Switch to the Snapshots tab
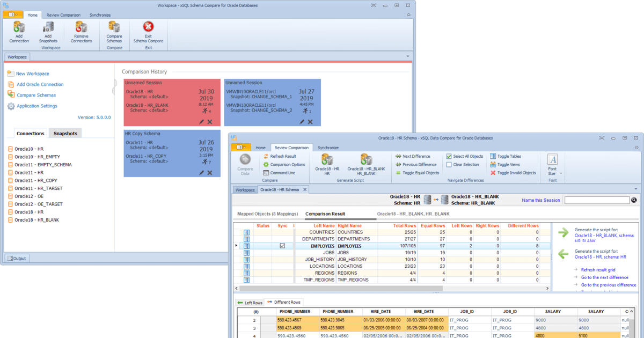The width and height of the screenshot is (644, 338). click(x=65, y=134)
